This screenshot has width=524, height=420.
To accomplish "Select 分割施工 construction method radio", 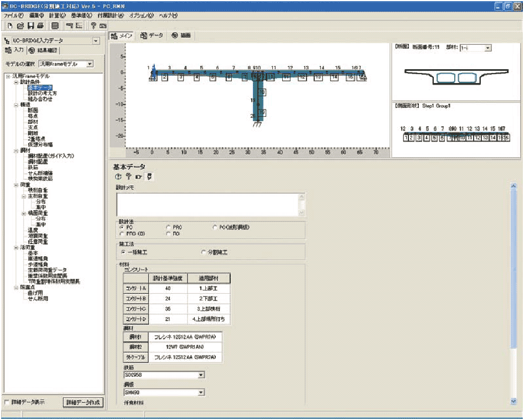I will (204, 252).
